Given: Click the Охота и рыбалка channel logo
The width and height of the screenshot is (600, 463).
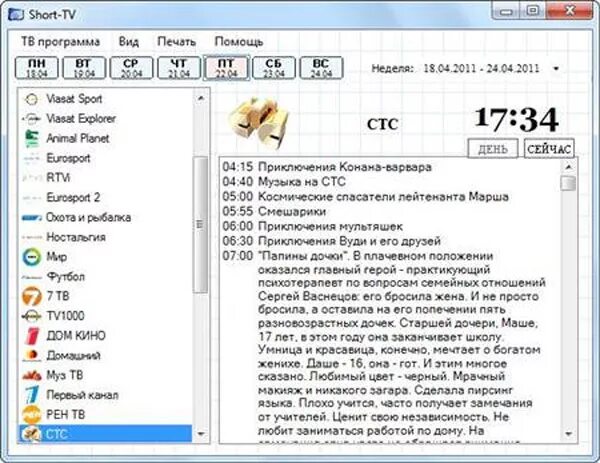Looking at the screenshot, I should [x=31, y=218].
